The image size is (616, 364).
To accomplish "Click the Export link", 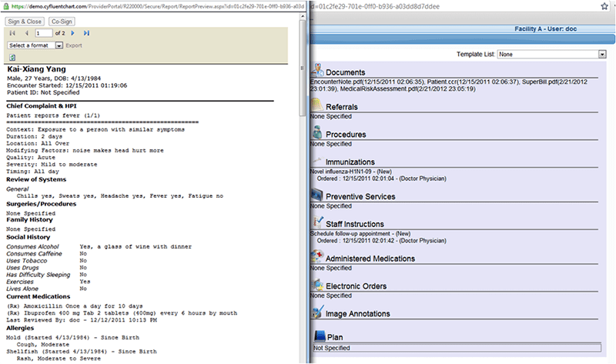I will click(74, 45).
